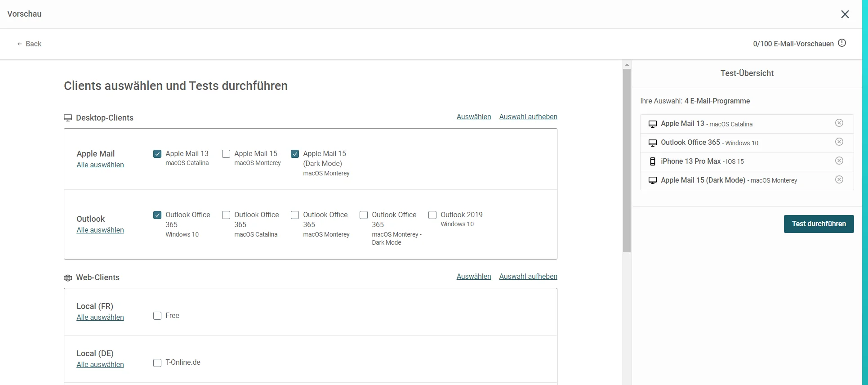The image size is (868, 385).
Task: Click the Web-Clients section icon
Action: click(68, 278)
